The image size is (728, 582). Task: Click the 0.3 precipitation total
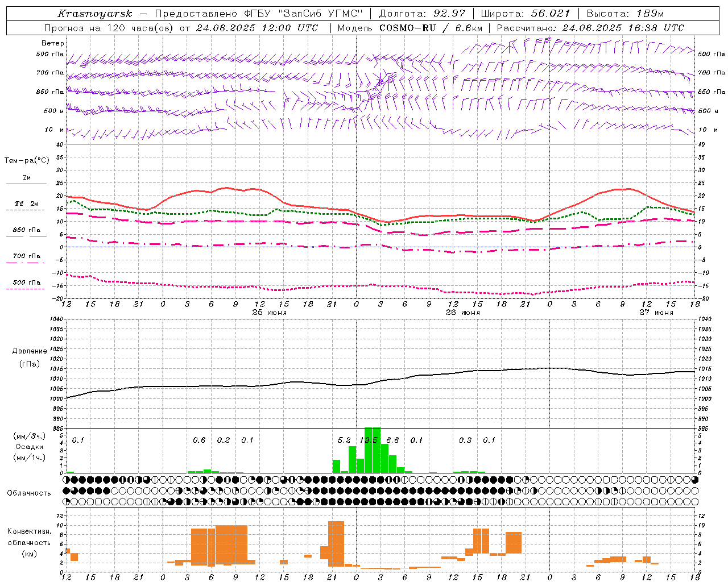[x=465, y=440]
